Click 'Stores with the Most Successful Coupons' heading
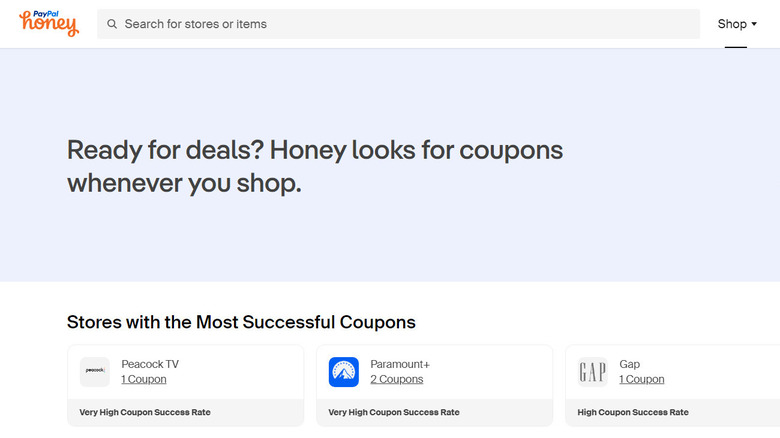 [241, 322]
